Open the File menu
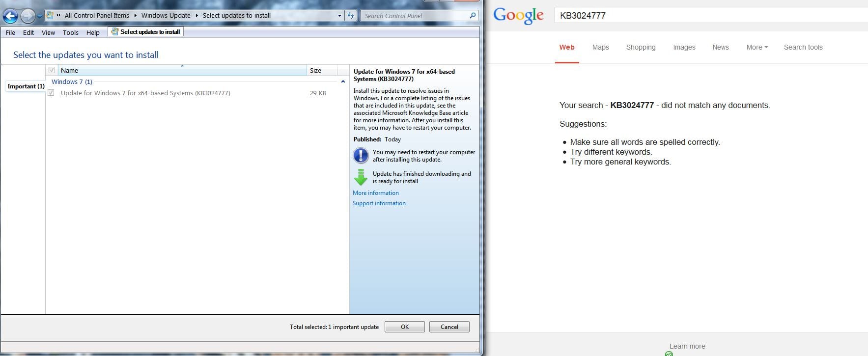 click(10, 32)
